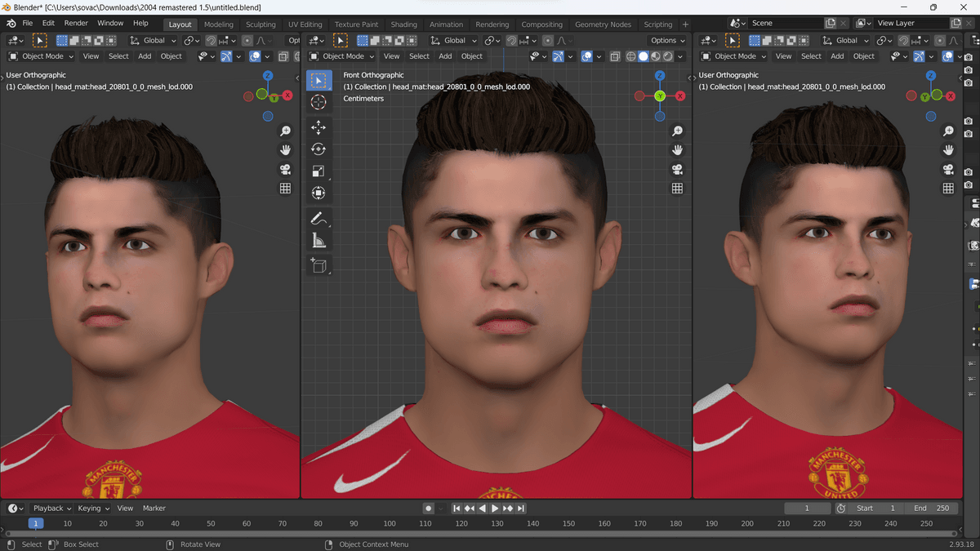
Task: Click the zoom magnifier in the left viewport
Action: (x=285, y=131)
